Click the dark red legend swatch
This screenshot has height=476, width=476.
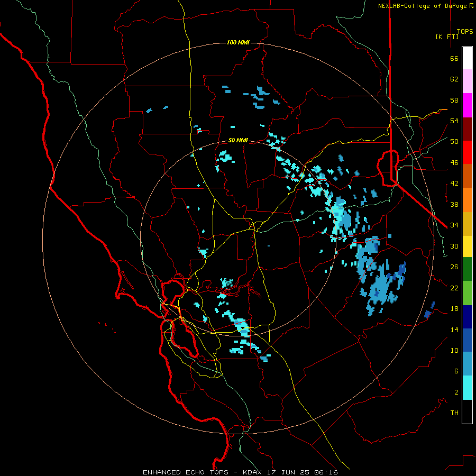467,129
